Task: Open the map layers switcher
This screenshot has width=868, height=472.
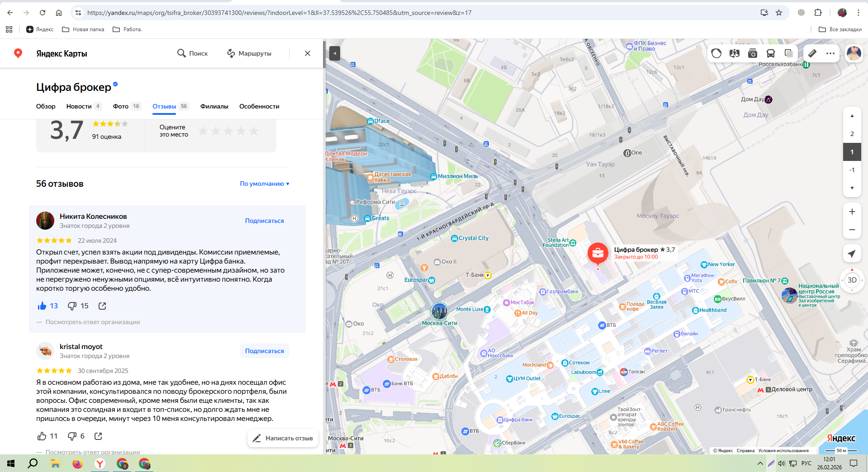Action: [788, 53]
